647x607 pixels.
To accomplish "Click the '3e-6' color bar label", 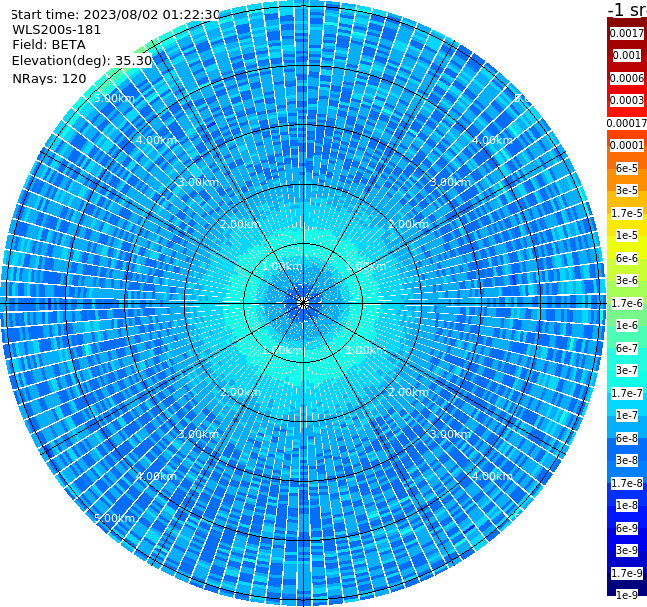I will pyautogui.click(x=627, y=280).
